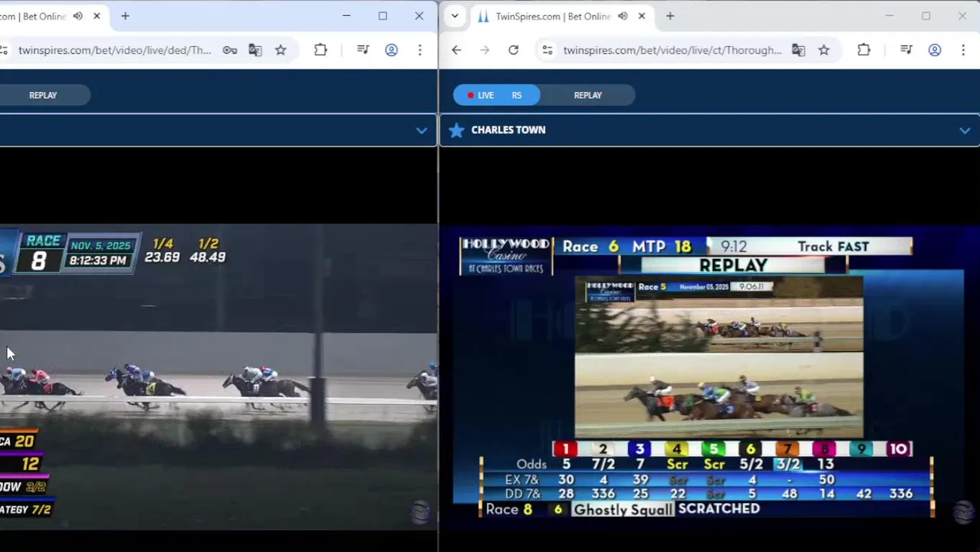The height and width of the screenshot is (552, 980).
Task: Reload the page in right window
Action: pyautogui.click(x=514, y=50)
